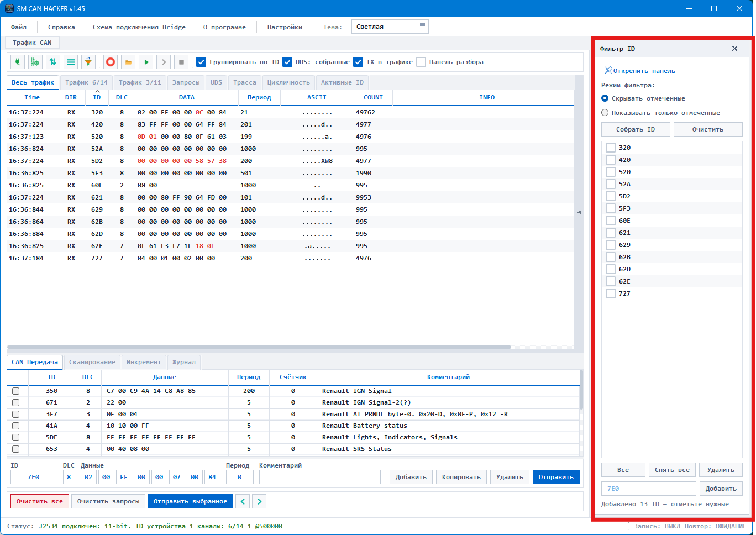The image size is (756, 535).
Task: Switch to the 'Инкремент' tab
Action: coord(144,362)
